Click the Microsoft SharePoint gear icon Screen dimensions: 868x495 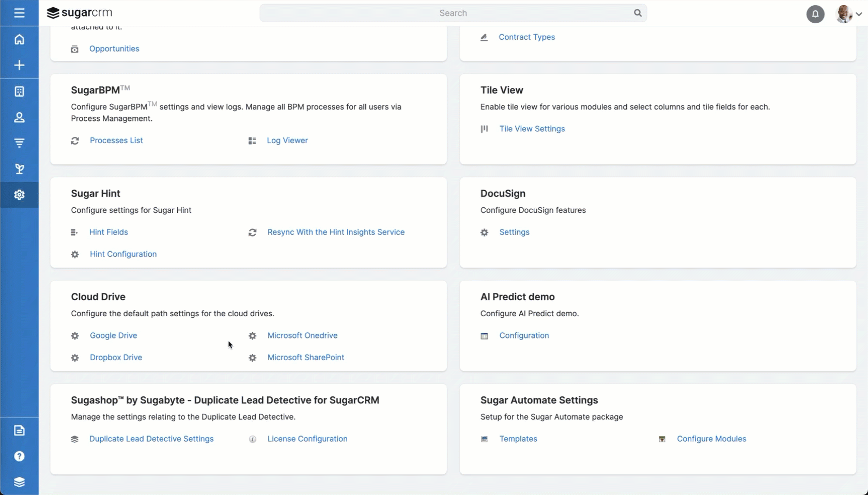tap(252, 358)
